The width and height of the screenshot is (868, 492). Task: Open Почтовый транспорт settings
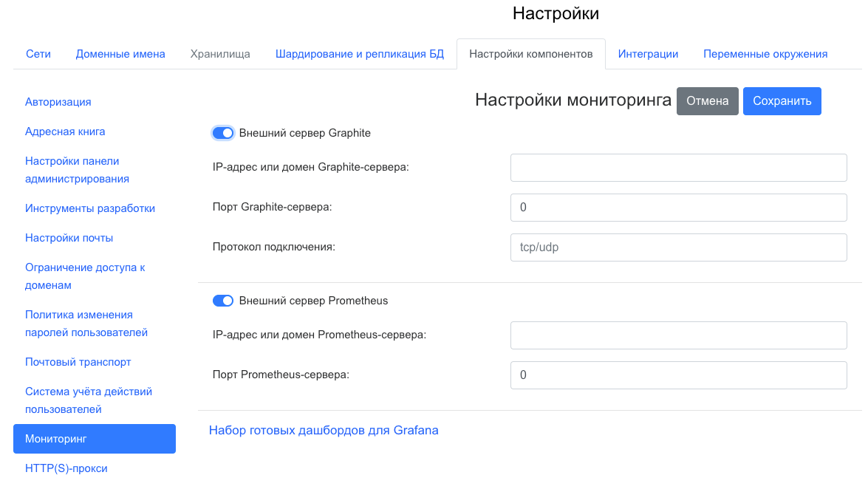(x=78, y=362)
